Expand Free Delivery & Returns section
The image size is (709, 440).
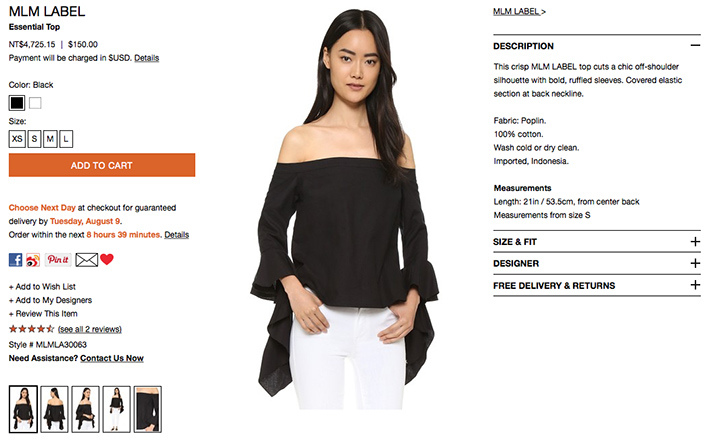coord(695,285)
